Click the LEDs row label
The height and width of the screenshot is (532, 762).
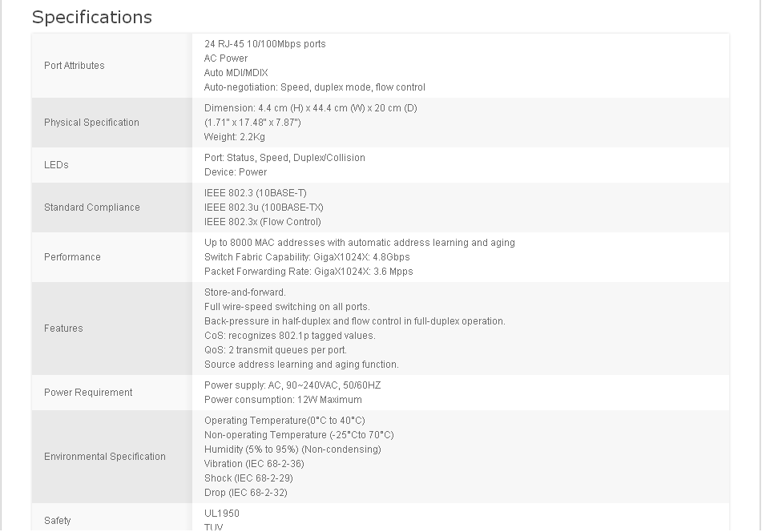pyautogui.click(x=56, y=165)
